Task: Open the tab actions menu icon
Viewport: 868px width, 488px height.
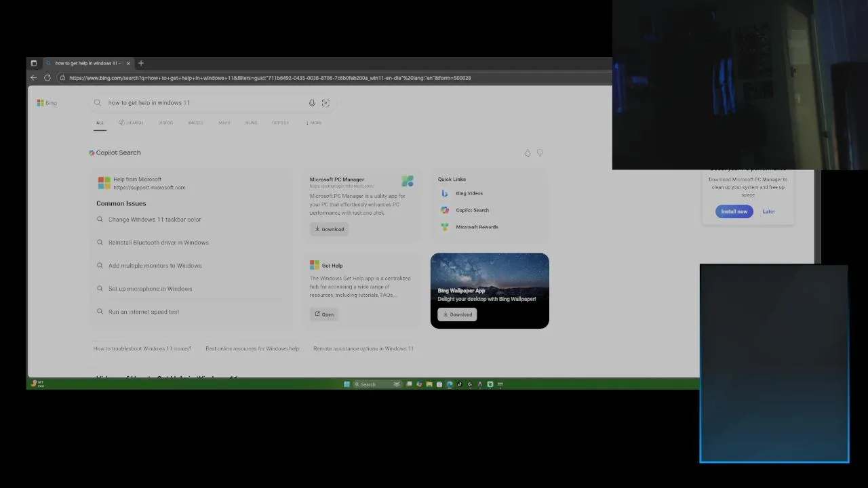Action: click(34, 63)
